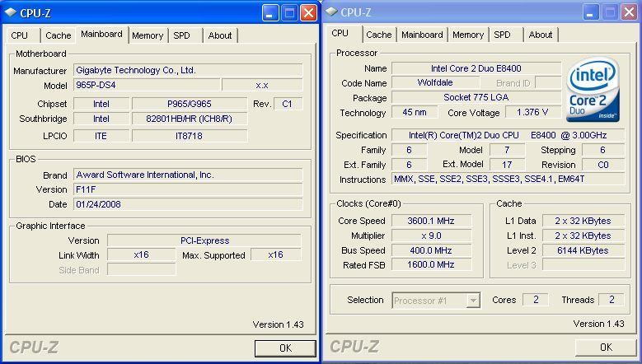Click the Max. Supported x16 value

tap(276, 254)
